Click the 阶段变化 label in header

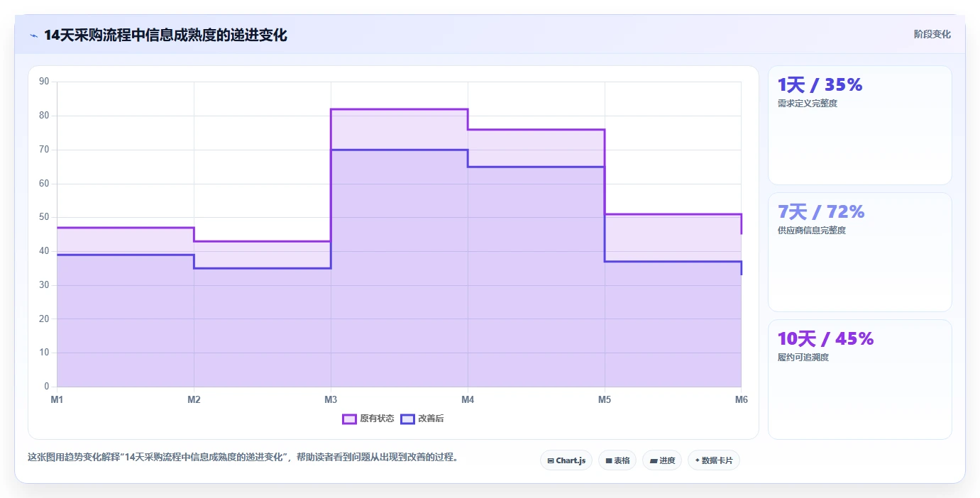(932, 34)
